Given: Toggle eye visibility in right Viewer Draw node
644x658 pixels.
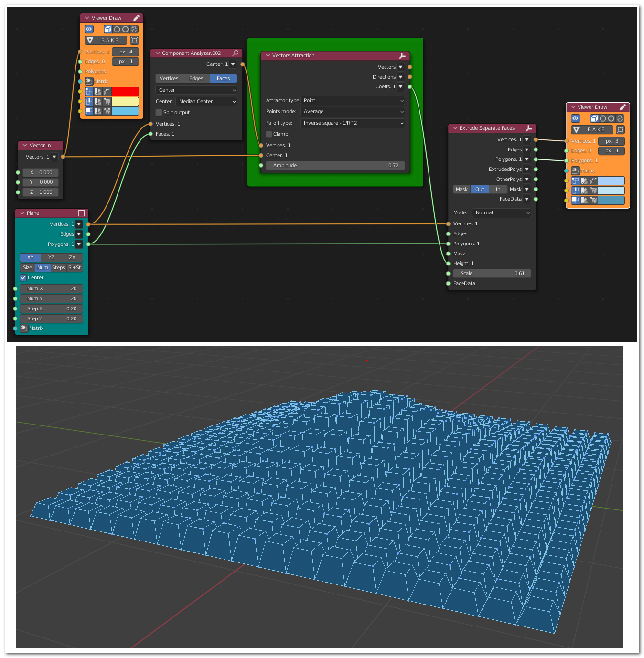Looking at the screenshot, I should tap(575, 118).
